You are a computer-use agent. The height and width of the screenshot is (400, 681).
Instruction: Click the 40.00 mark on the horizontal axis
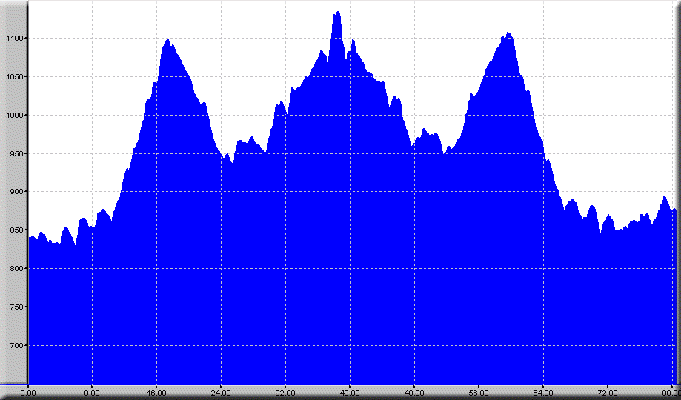[350, 392]
